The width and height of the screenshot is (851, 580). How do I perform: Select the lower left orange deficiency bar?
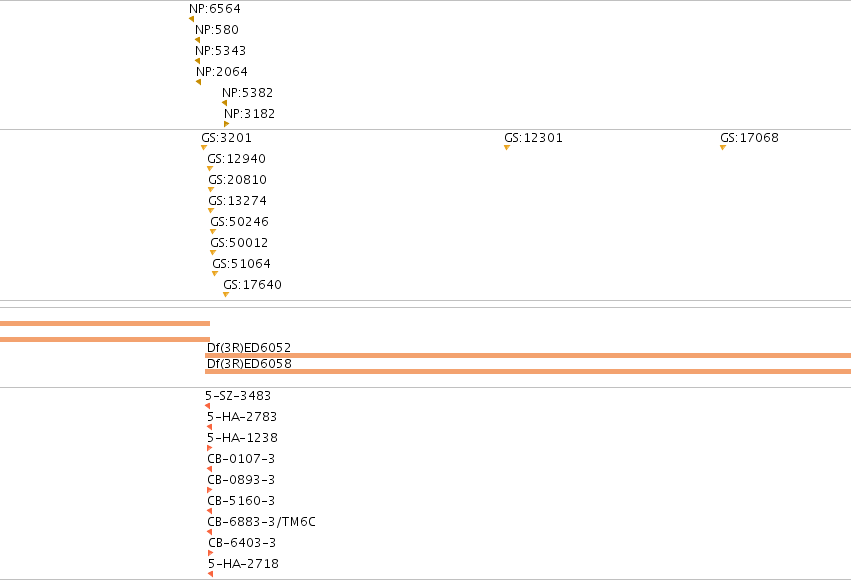tap(105, 340)
